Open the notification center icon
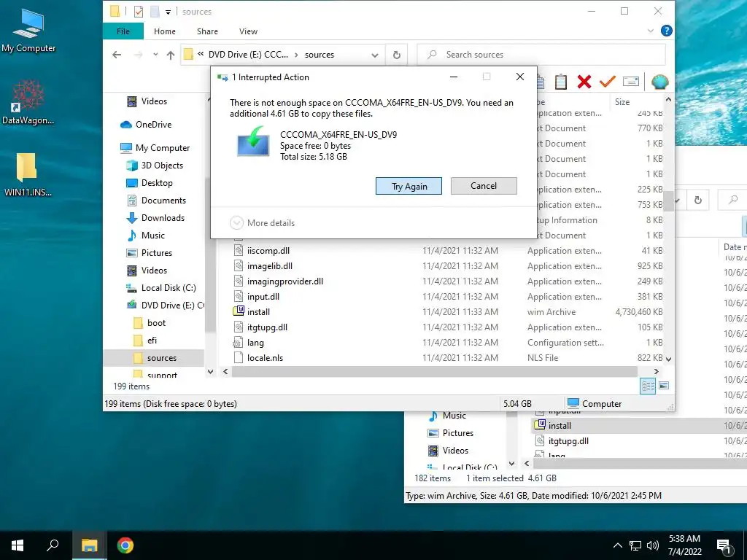Image resolution: width=747 pixels, height=560 pixels. (724, 546)
